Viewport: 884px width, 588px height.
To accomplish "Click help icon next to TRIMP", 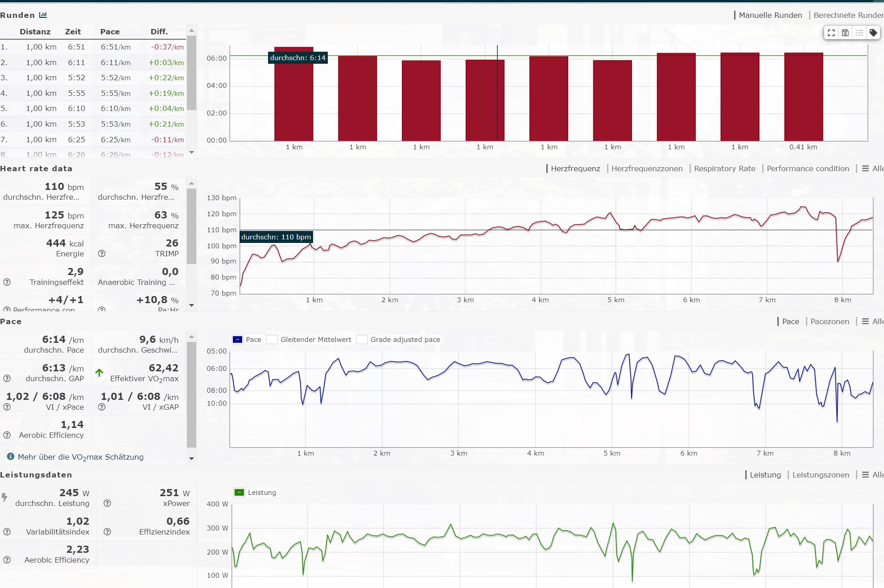I will point(102,254).
